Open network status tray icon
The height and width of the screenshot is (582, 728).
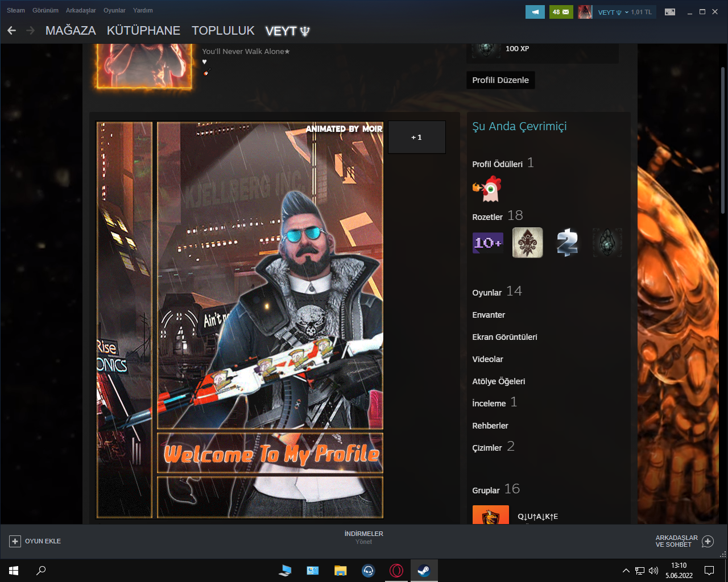click(640, 571)
